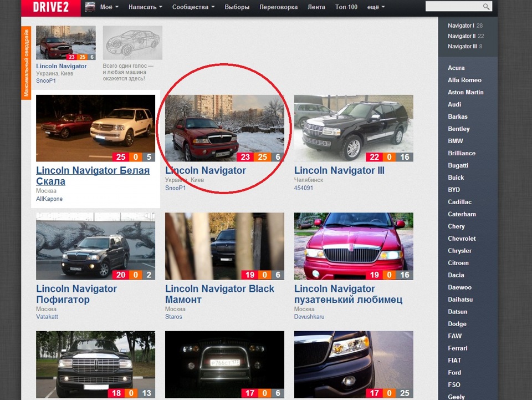Open Lincoln Navigator III title link
The image size is (532, 400).
(339, 170)
